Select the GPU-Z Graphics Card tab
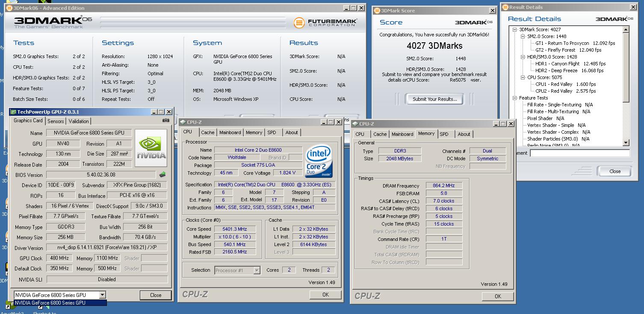Image resolution: width=644 pixels, height=314 pixels. (28, 120)
